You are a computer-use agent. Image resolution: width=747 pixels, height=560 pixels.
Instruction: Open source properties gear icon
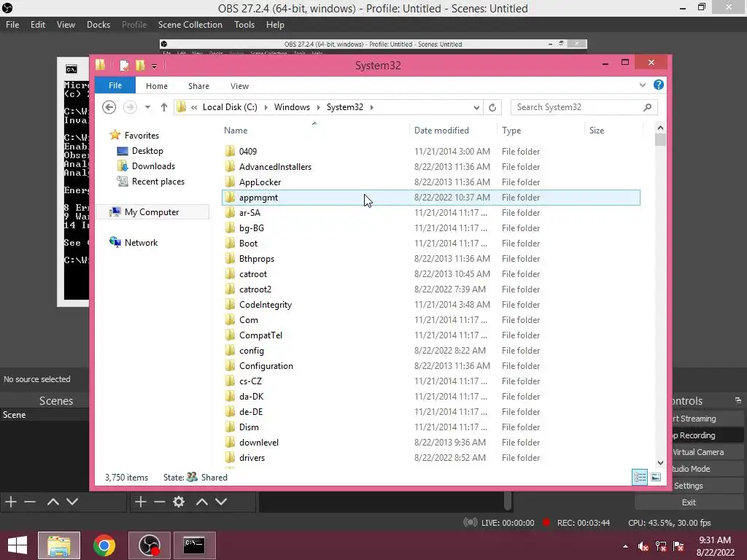click(x=179, y=502)
